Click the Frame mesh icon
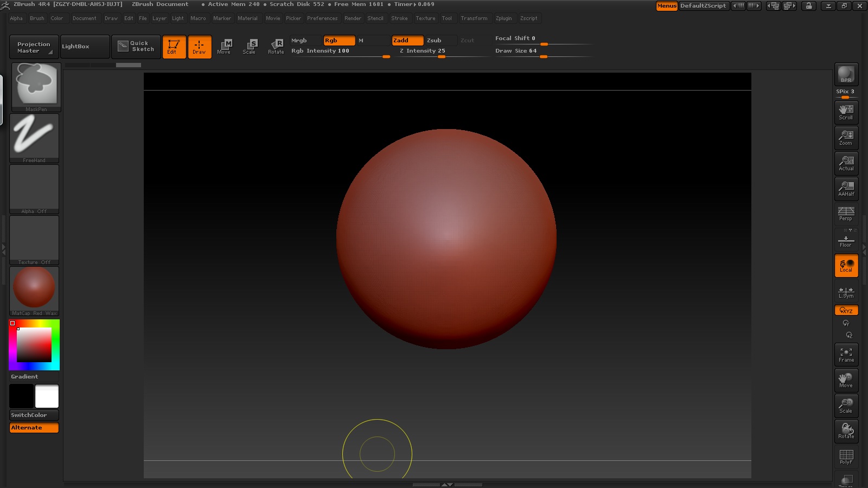Screen dimensions: 868x488 [x=846, y=355]
